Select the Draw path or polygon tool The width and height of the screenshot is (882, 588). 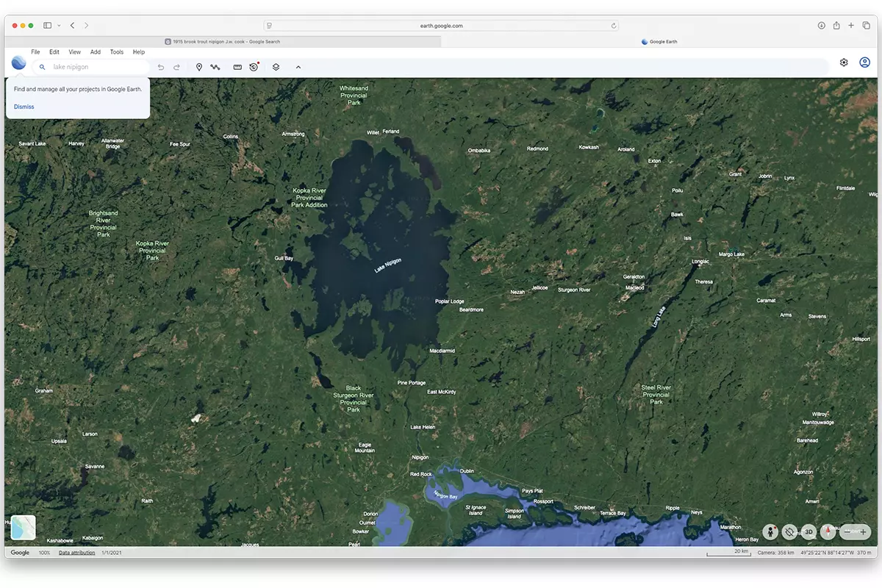click(x=215, y=67)
